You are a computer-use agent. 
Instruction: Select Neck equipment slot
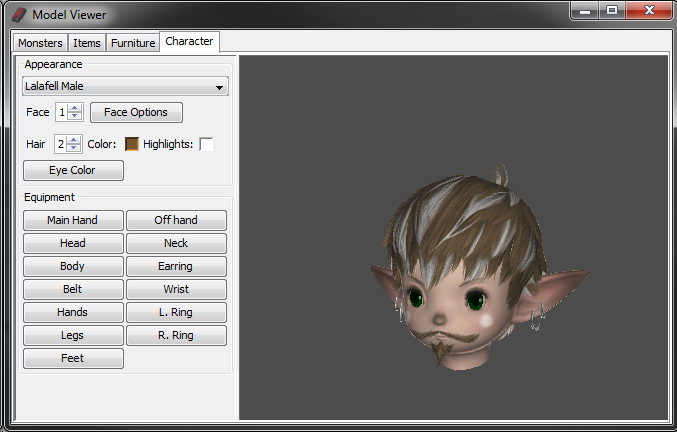pyautogui.click(x=176, y=243)
